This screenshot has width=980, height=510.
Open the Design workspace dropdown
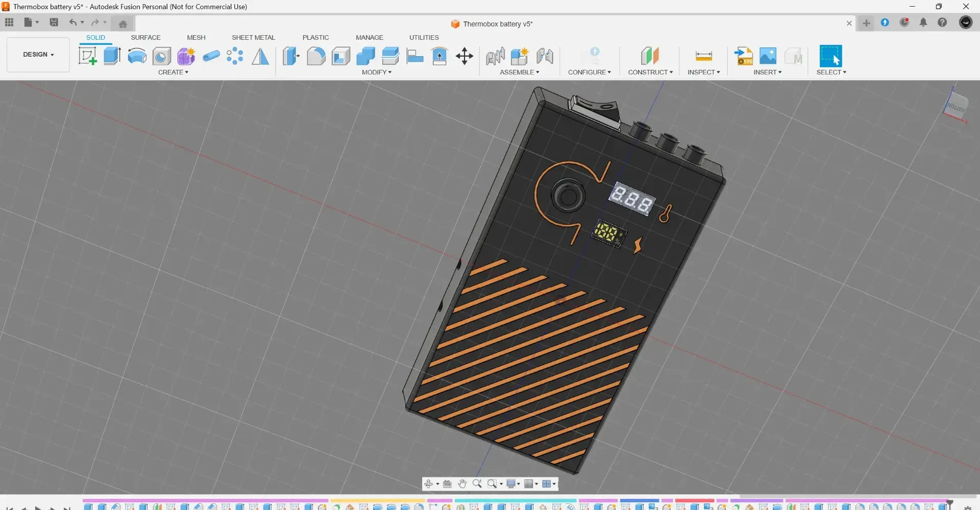pos(38,55)
